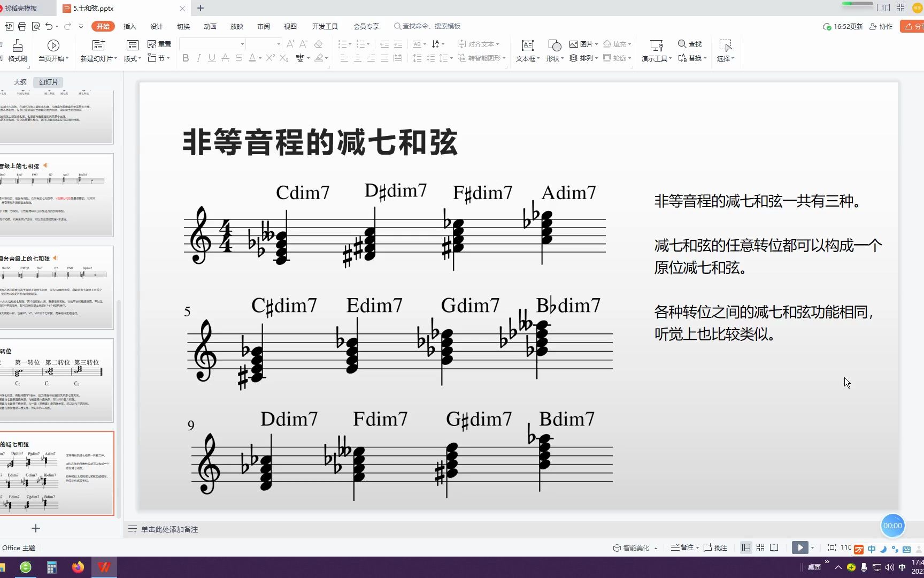Click the Shapes (形状) icon

555,45
